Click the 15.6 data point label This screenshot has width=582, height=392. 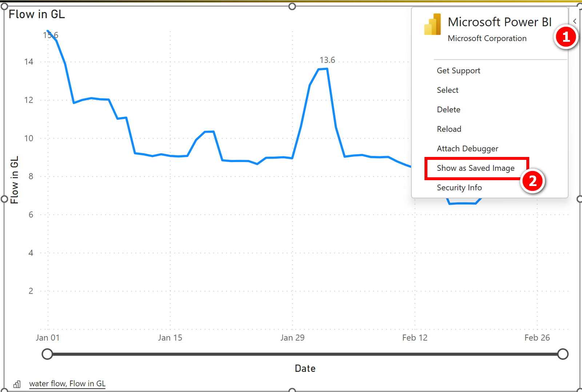(51, 35)
